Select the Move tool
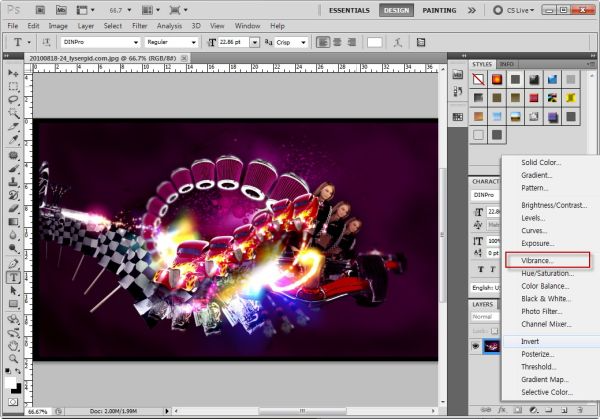The width and height of the screenshot is (600, 419). coord(13,73)
